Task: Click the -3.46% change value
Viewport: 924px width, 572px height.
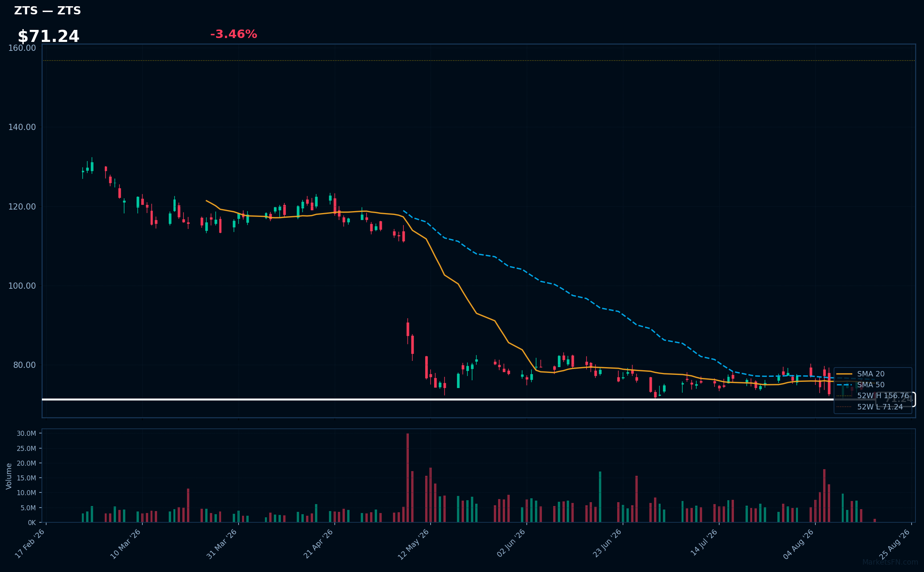Action: [234, 34]
